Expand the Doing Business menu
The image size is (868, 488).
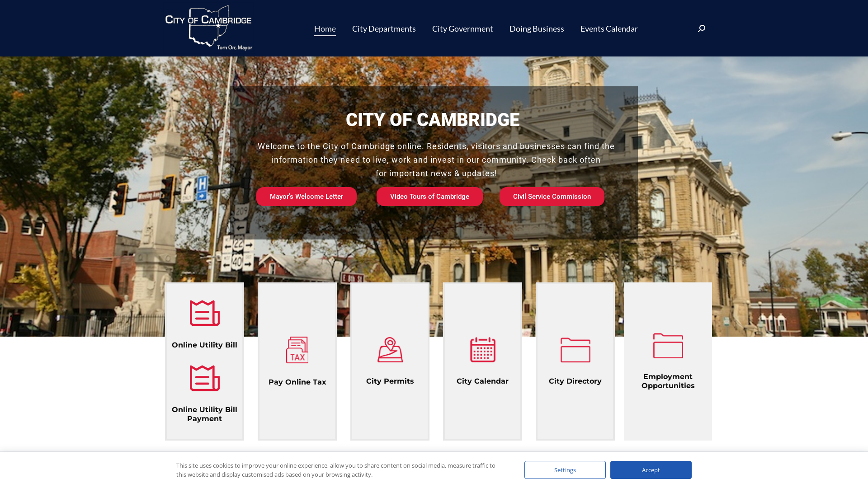pyautogui.click(x=536, y=28)
